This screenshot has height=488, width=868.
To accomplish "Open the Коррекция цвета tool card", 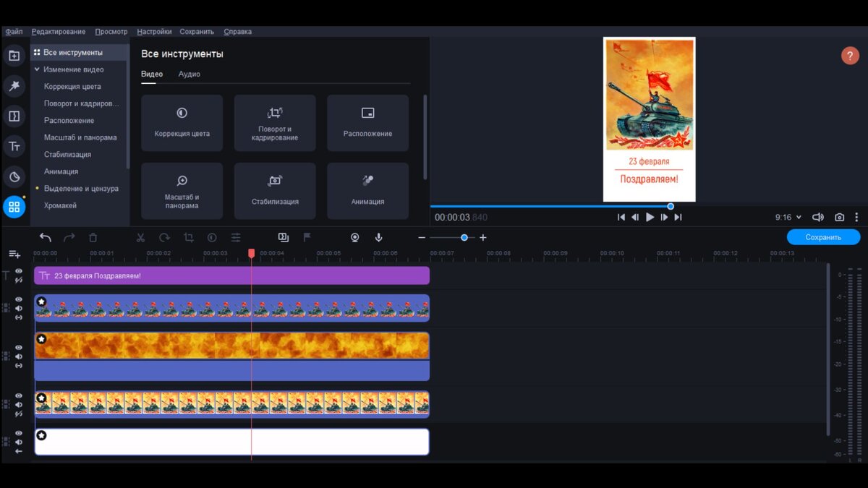I will (x=182, y=123).
